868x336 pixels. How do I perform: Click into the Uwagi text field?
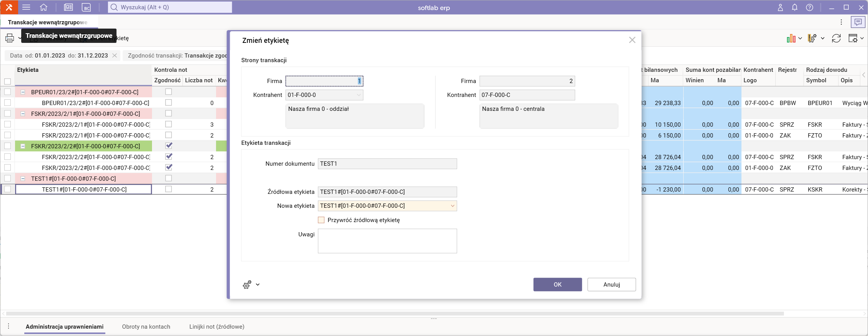pos(387,241)
